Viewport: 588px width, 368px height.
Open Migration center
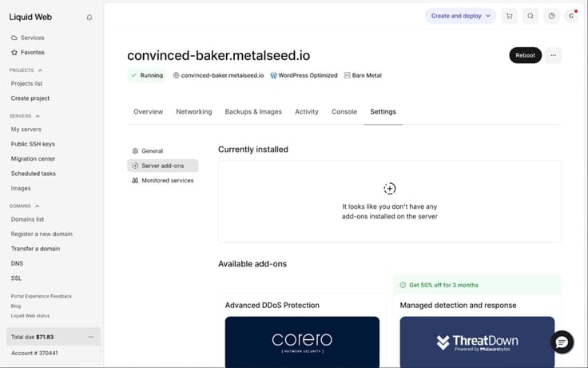pos(33,158)
